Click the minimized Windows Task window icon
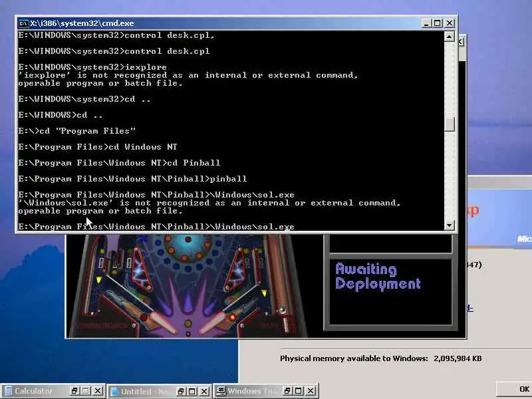This screenshot has width=532, height=399. click(221, 391)
